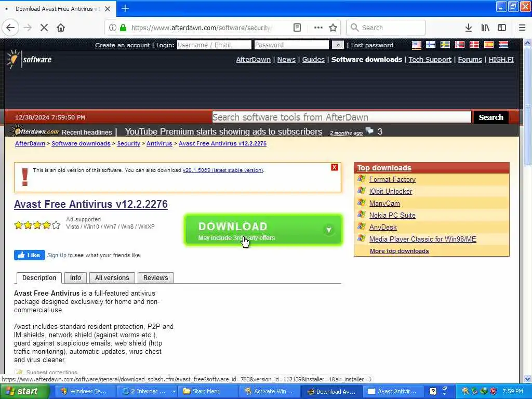Stop page loading with X button
The width and height of the screenshot is (532, 399).
44,28
